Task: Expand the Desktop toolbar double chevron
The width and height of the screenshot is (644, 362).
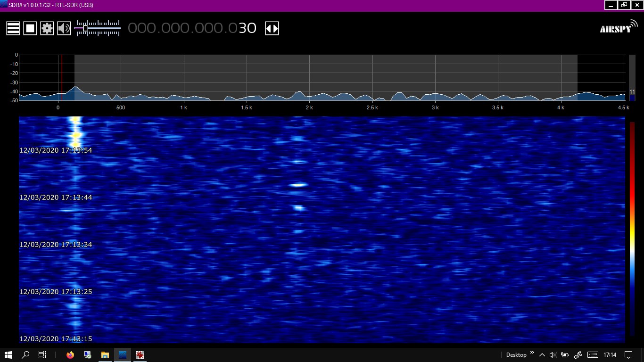Action: tap(532, 353)
